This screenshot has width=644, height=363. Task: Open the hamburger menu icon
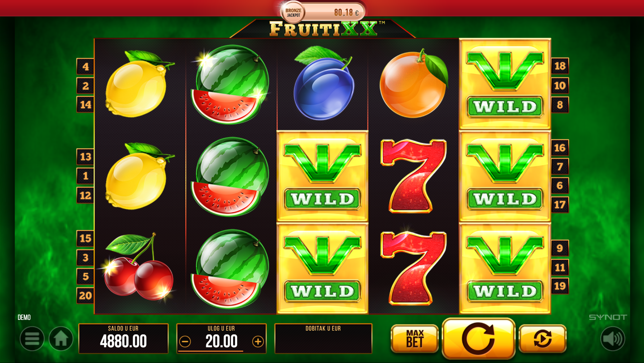tap(32, 339)
